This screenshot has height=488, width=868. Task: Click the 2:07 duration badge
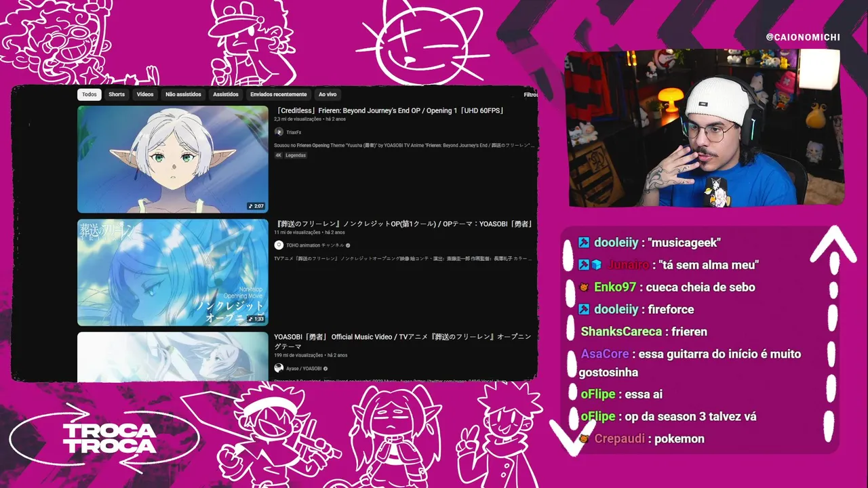coord(256,206)
